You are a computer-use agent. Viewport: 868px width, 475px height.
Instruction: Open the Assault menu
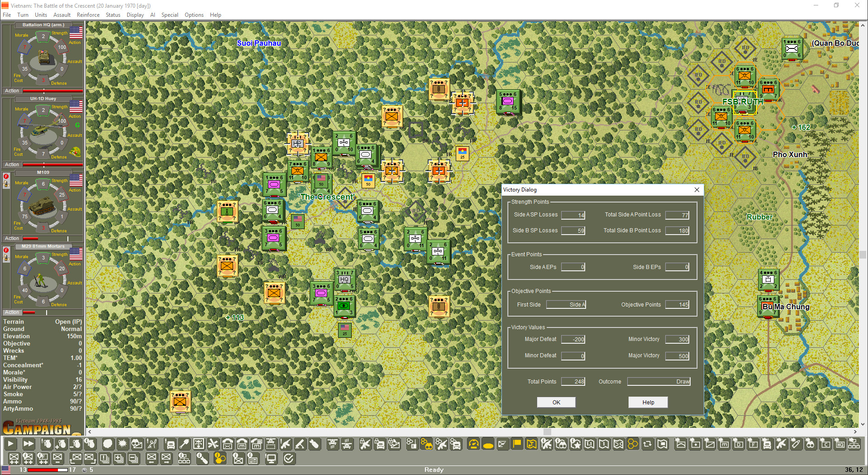(x=62, y=15)
